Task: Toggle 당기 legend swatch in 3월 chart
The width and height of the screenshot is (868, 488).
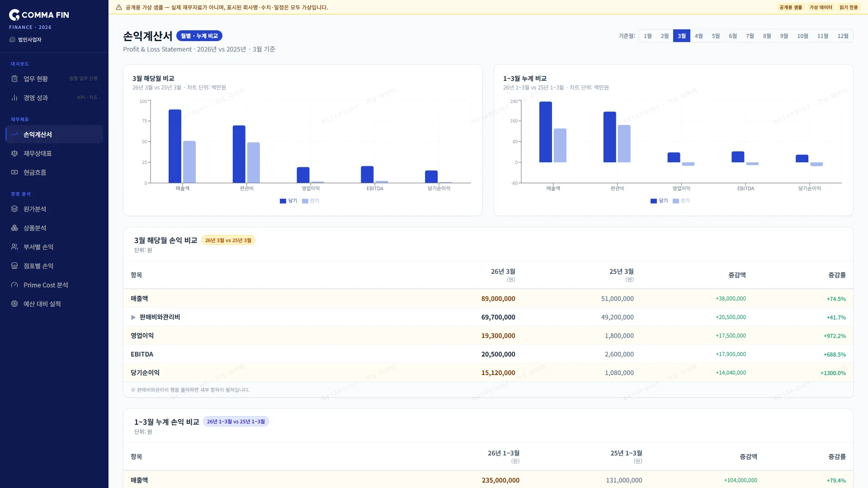Action: pyautogui.click(x=283, y=201)
